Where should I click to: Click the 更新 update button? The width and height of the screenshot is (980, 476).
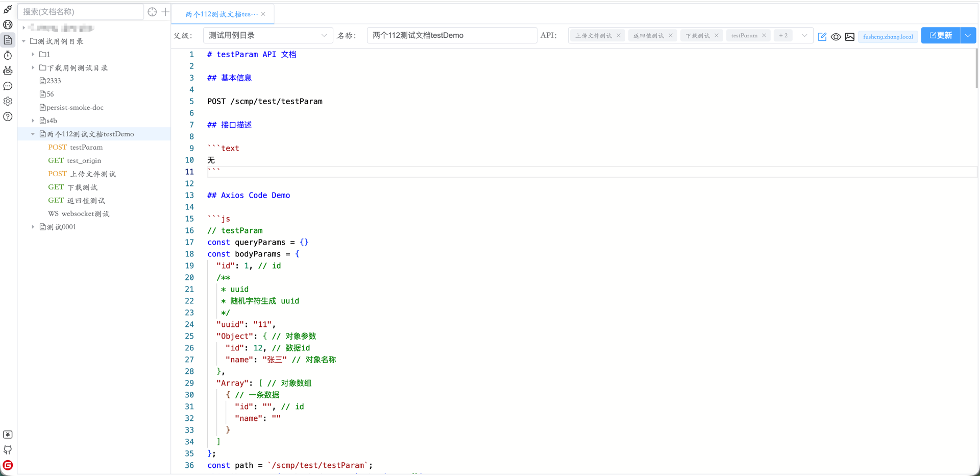point(941,35)
